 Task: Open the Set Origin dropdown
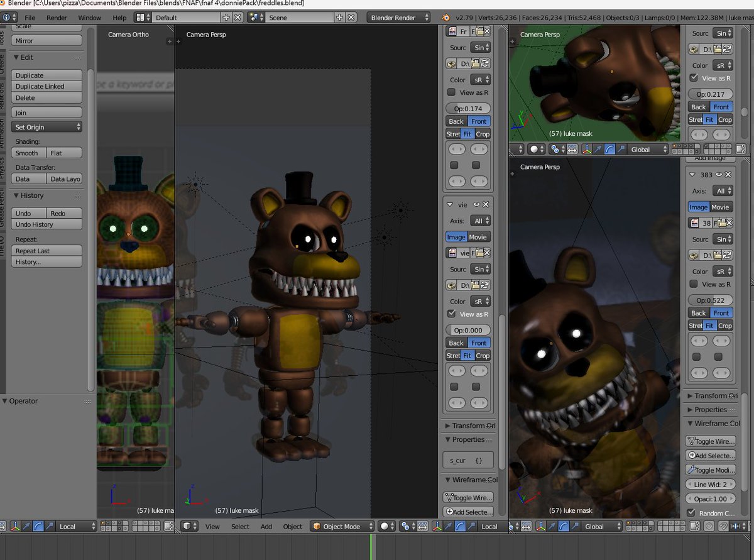click(46, 127)
